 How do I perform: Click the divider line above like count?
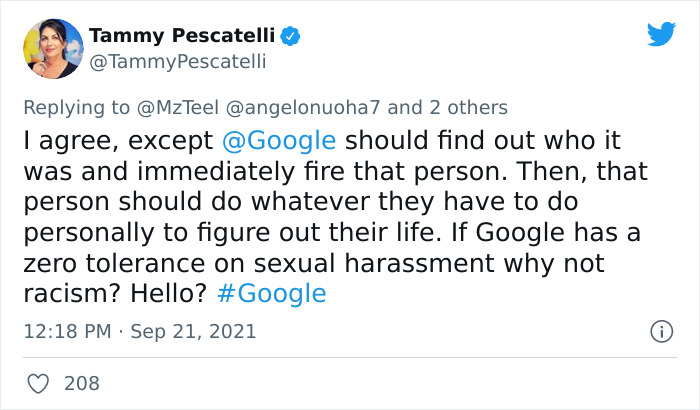point(350,358)
